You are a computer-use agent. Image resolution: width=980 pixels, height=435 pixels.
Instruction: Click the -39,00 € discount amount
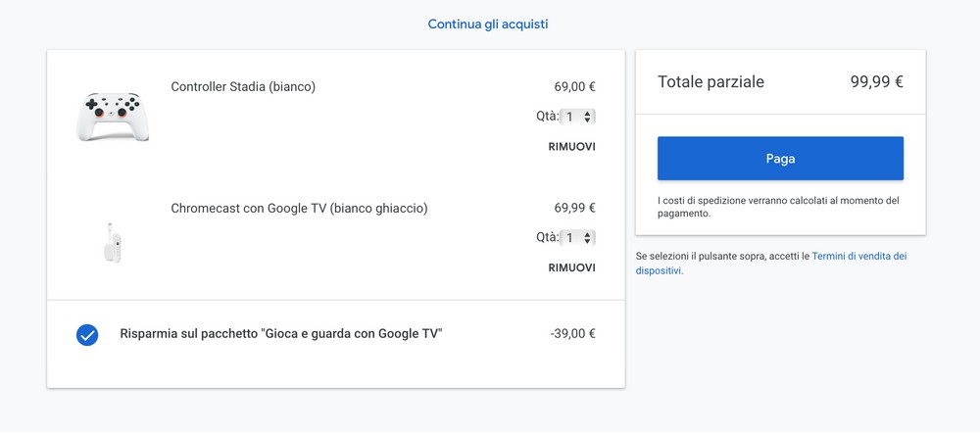click(572, 334)
